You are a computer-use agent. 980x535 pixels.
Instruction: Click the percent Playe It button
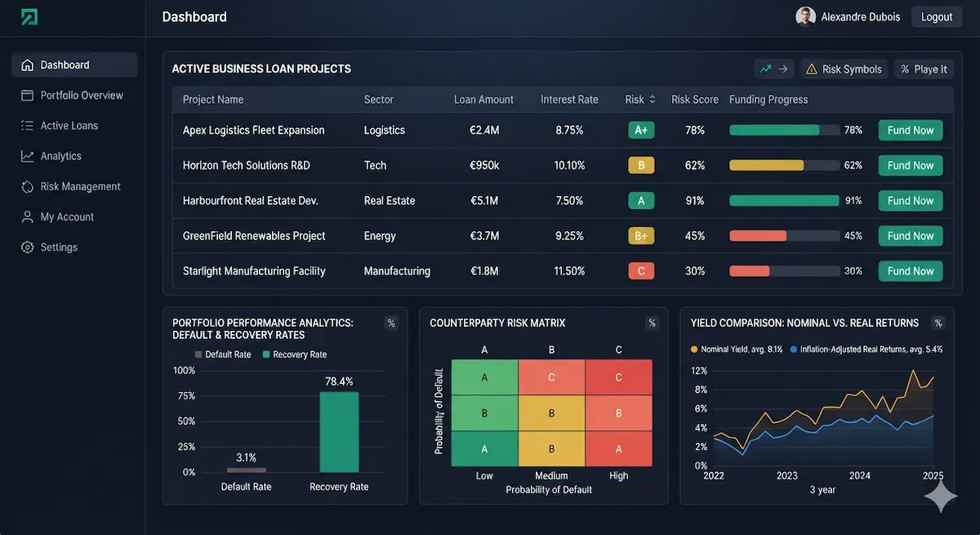pos(924,69)
